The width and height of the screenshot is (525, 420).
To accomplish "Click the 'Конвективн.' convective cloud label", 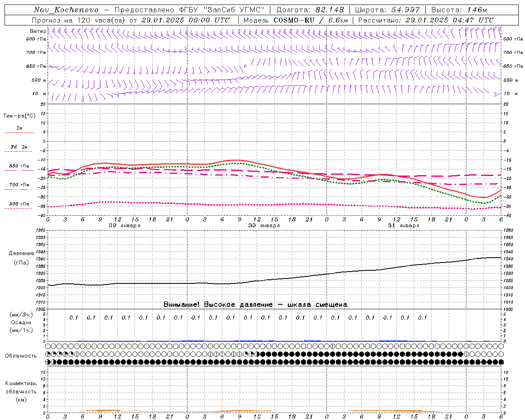I will (21, 383).
